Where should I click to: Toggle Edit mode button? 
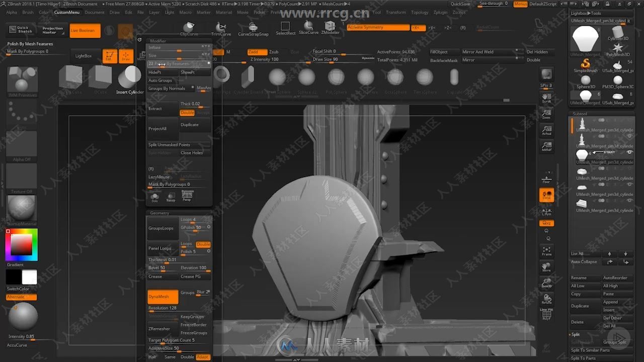[x=109, y=56]
